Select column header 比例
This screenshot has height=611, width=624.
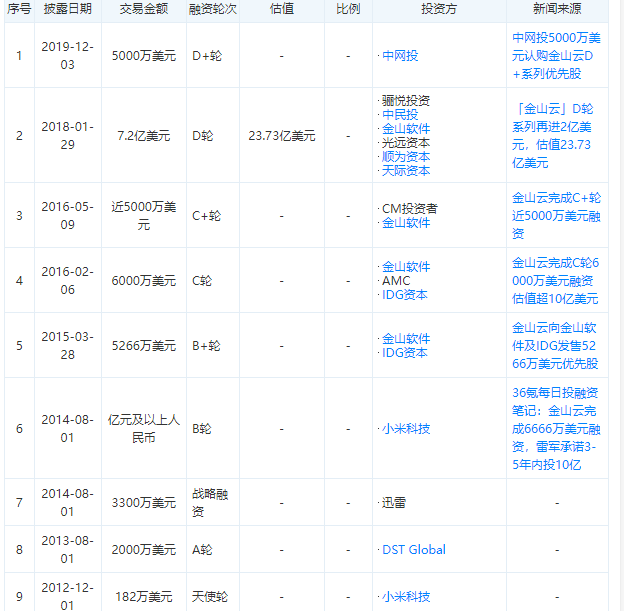pyautogui.click(x=348, y=9)
